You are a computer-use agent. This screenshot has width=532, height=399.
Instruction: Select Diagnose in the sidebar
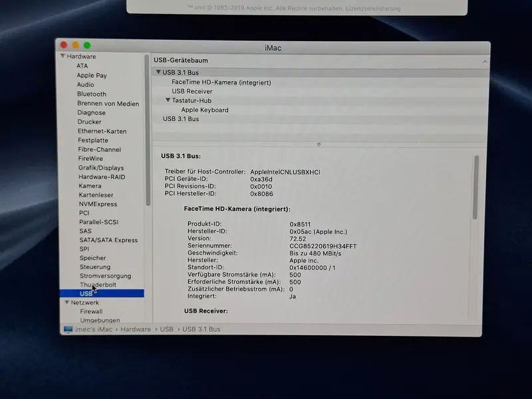pyautogui.click(x=91, y=112)
